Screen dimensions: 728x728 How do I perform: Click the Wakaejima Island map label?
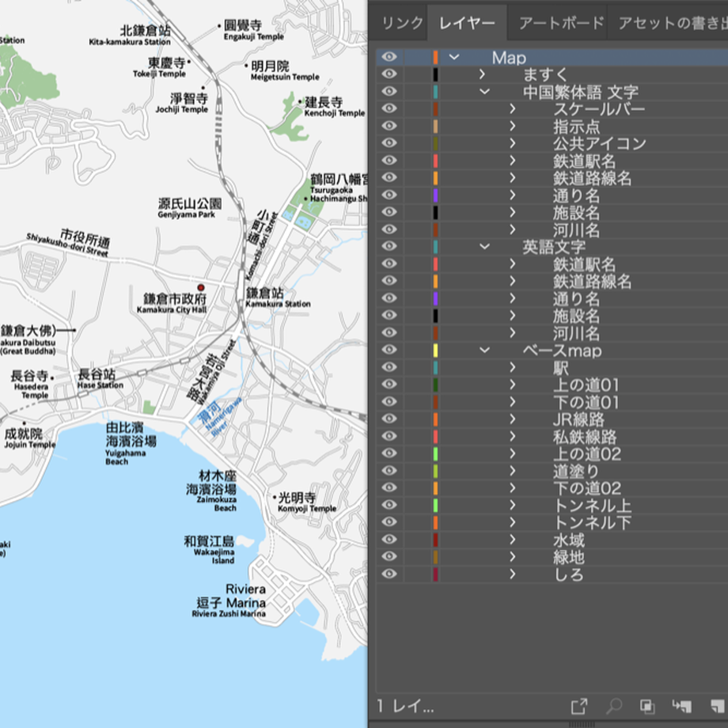(x=214, y=556)
